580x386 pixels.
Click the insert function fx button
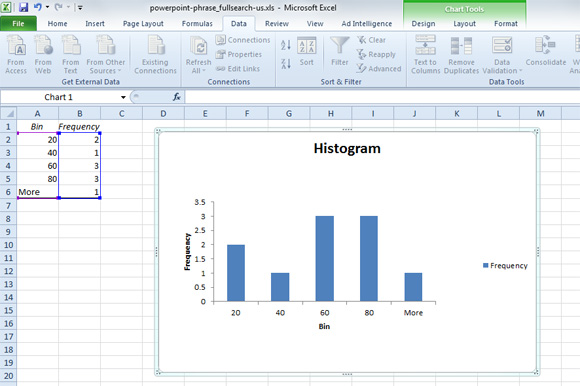177,97
